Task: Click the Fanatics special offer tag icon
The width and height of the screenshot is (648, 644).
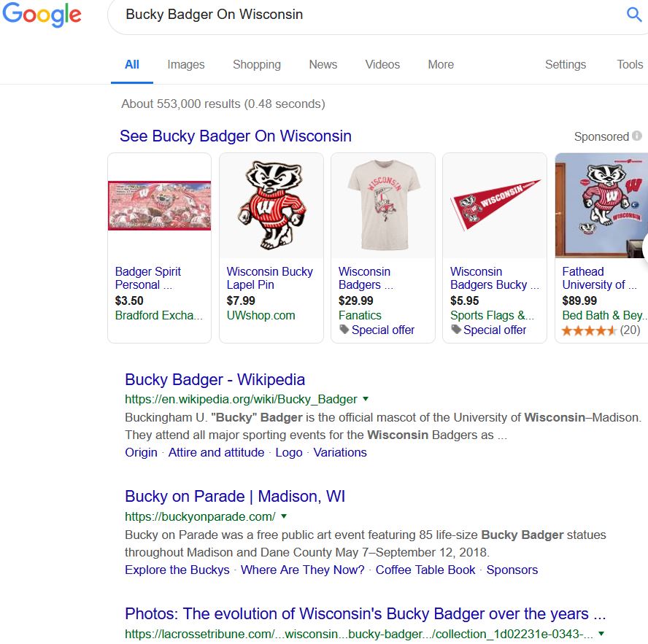Action: coord(344,330)
